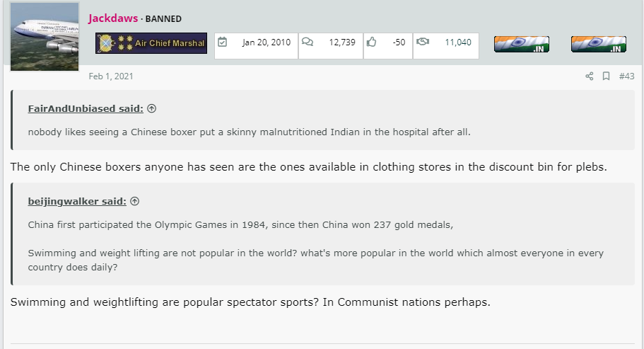This screenshot has height=349, width=644.
Task: Click the 11,040 points value
Action: 458,42
